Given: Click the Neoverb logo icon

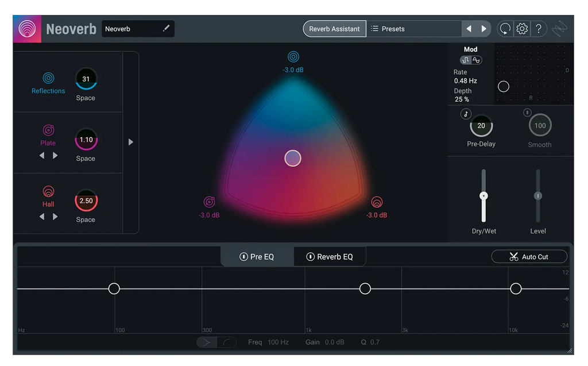Looking at the screenshot, I should click(27, 29).
